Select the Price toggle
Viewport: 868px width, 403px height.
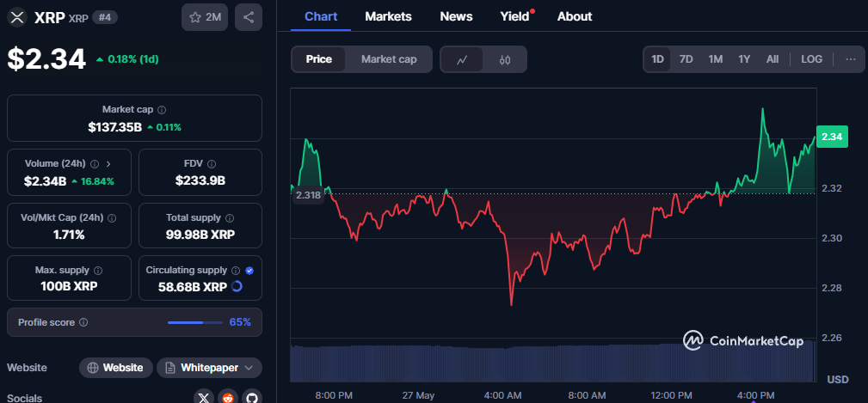319,59
